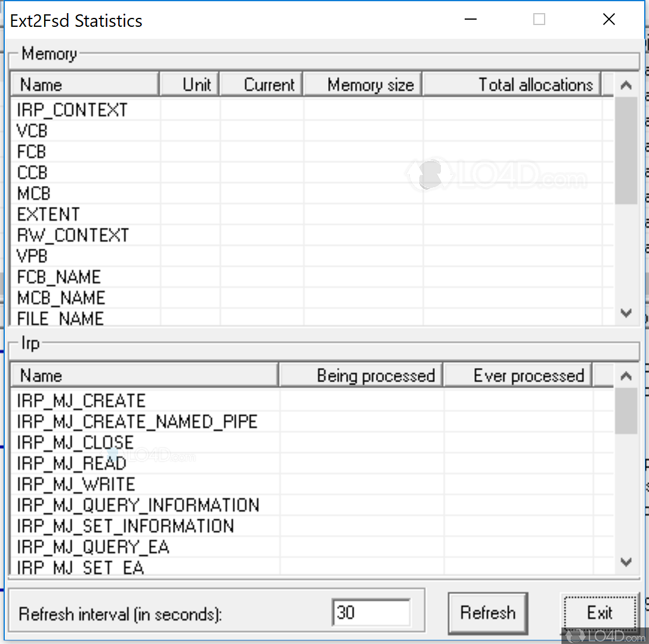The width and height of the screenshot is (649, 644).
Task: Select the MCB row
Action: click(x=313, y=194)
